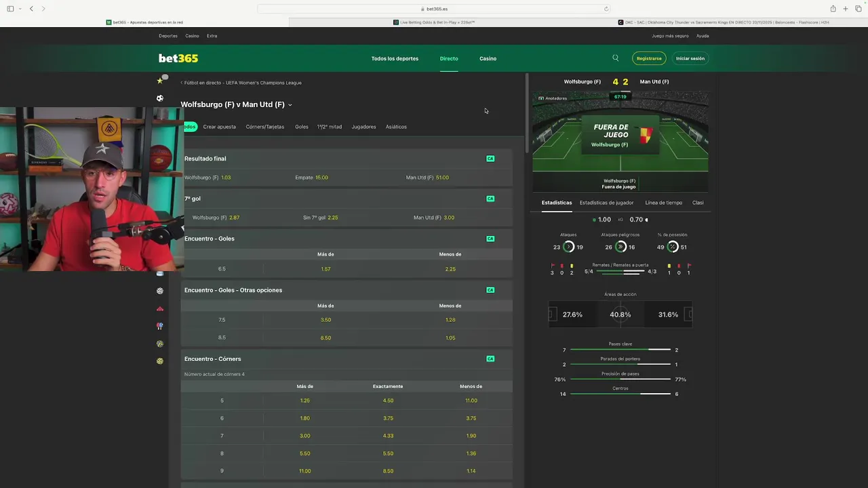The image size is (868, 488).
Task: Select the Asiáticos tab
Action: (x=396, y=127)
